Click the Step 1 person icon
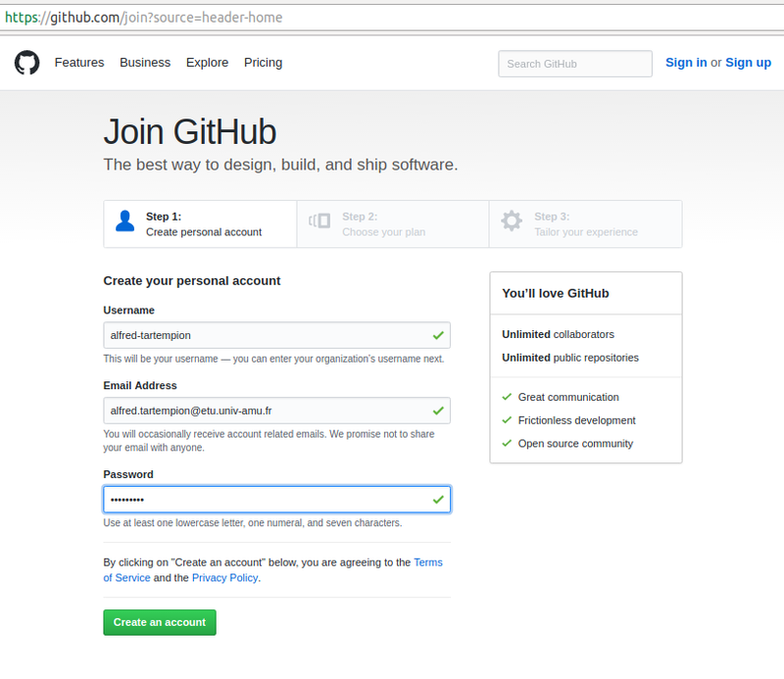Image resolution: width=784 pixels, height=679 pixels. click(x=125, y=220)
